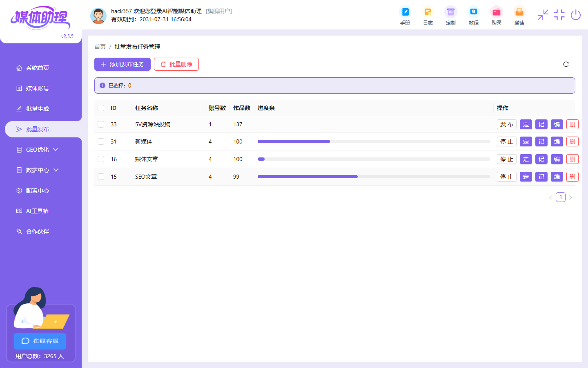This screenshot has height=368, width=588.
Task: Check the row for task ID 33
Action: click(x=101, y=124)
